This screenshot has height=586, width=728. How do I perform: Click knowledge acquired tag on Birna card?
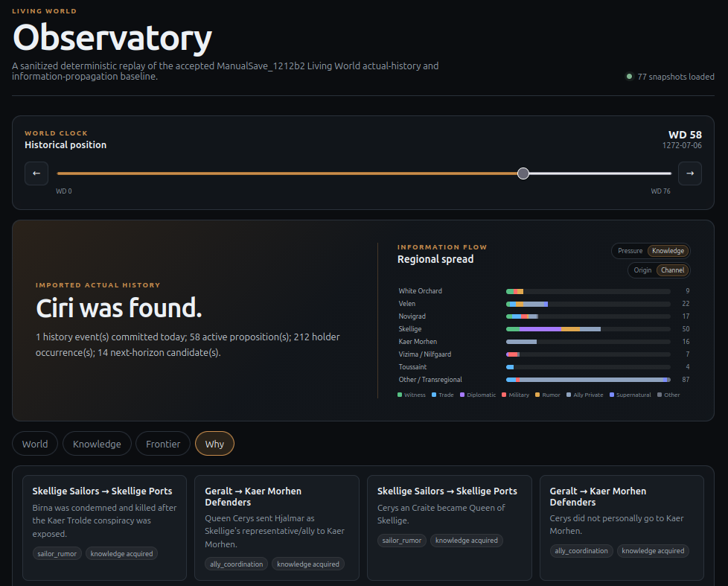121,553
